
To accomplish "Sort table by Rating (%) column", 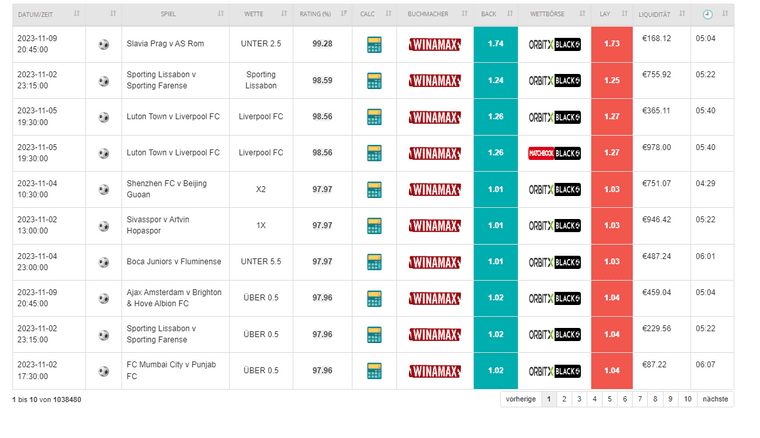I will point(321,15).
